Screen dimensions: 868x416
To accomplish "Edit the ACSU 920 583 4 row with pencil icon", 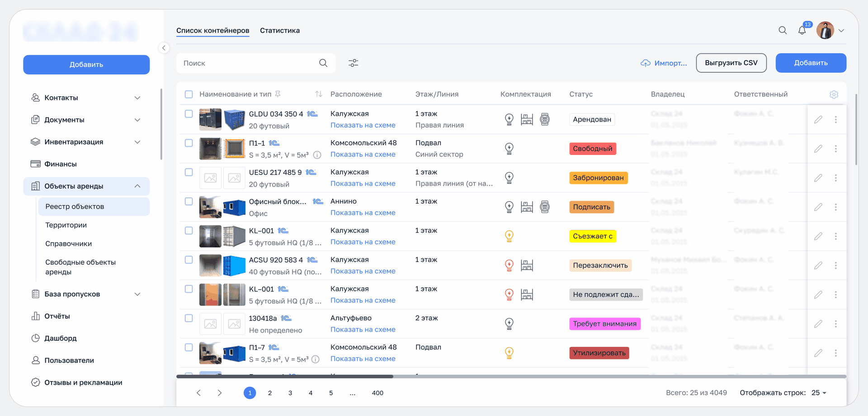I will (818, 265).
